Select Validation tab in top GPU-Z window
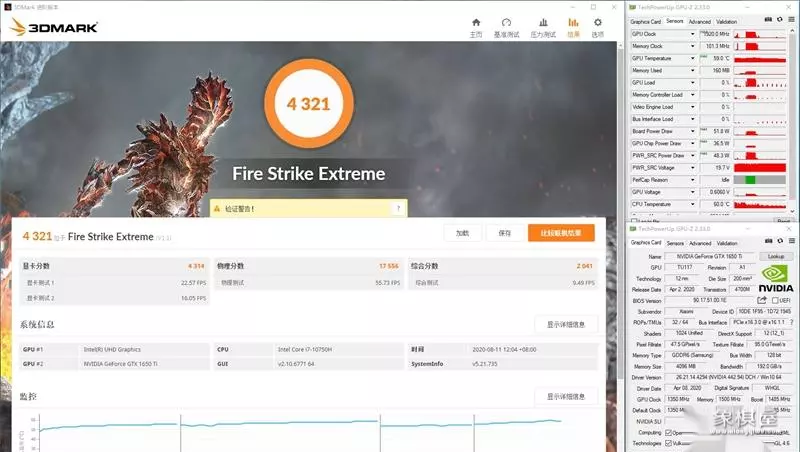Image resolution: width=800 pixels, height=452 pixels. 726,21
